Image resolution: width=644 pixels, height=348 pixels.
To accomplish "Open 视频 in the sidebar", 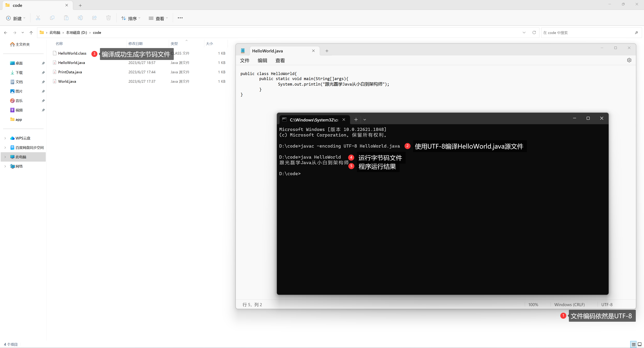I will point(16,110).
